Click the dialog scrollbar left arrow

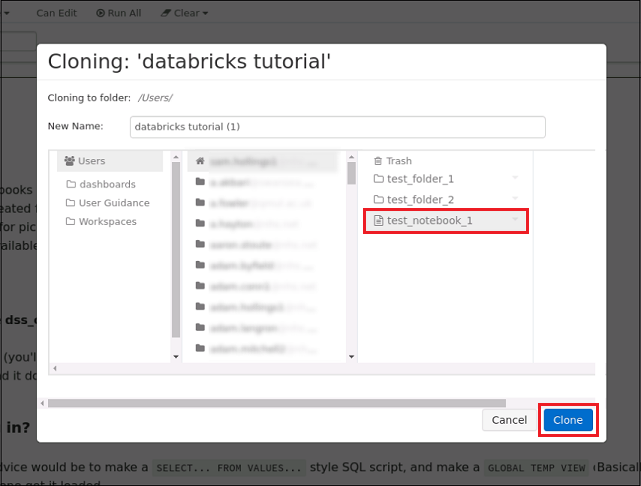tap(43, 403)
